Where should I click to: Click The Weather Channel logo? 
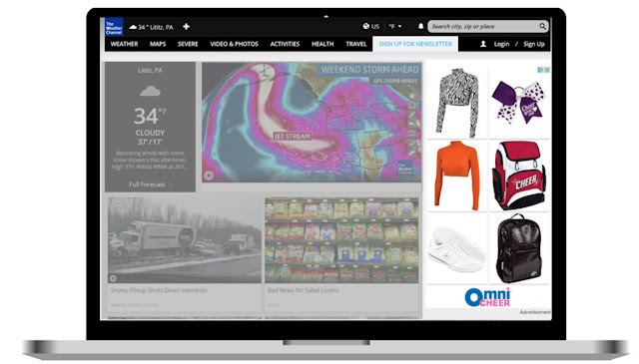pos(114,27)
